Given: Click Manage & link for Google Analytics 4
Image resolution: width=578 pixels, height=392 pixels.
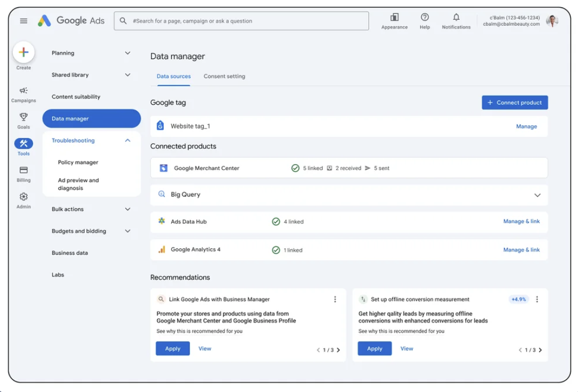Looking at the screenshot, I should pos(521,250).
